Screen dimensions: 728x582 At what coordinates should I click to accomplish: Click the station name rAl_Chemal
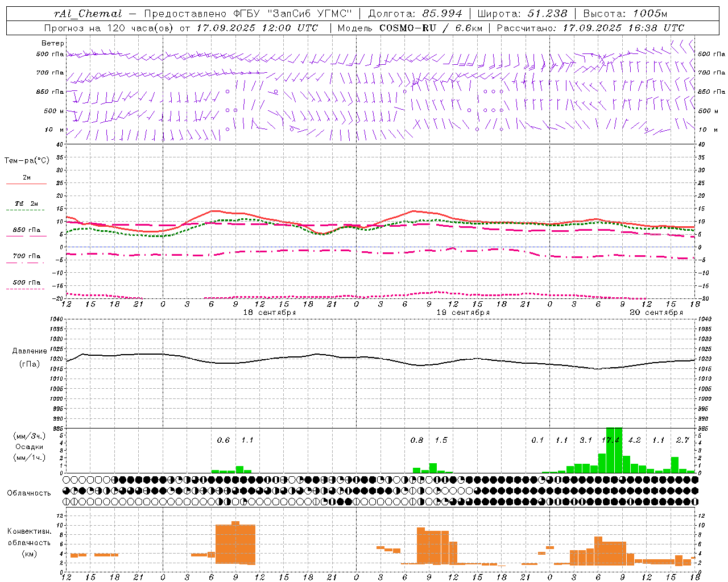tap(88, 14)
